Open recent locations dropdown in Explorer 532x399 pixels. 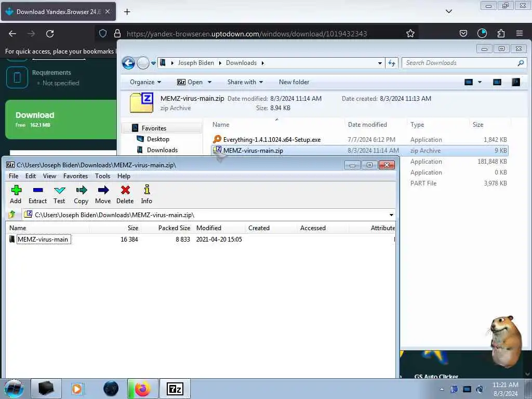click(153, 63)
